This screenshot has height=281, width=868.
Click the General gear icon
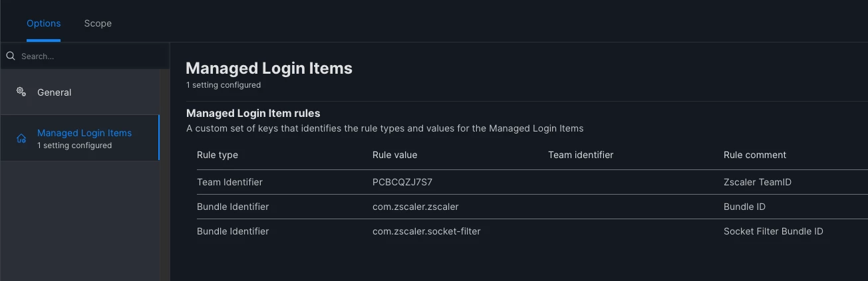[21, 92]
